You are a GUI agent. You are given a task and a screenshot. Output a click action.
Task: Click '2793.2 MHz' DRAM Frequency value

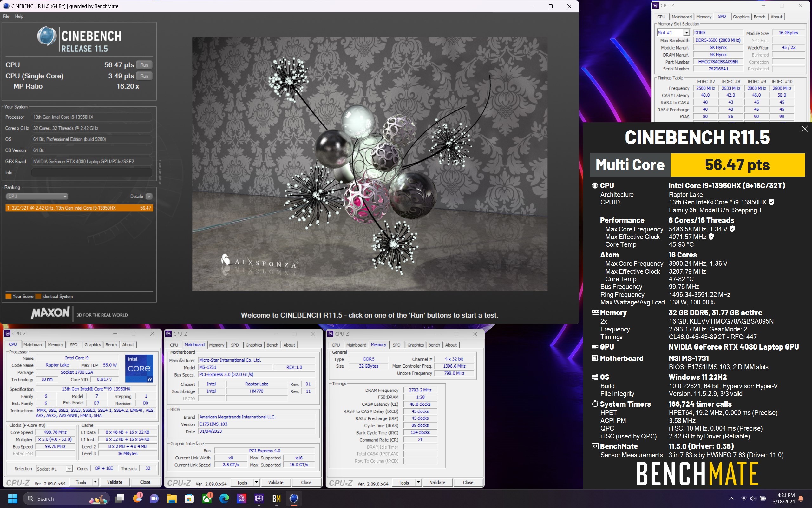tap(420, 390)
